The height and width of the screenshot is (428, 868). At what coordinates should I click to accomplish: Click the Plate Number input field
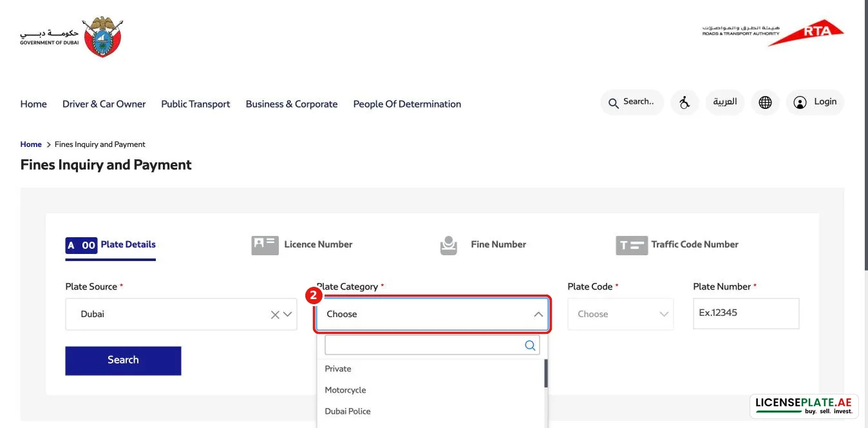(x=746, y=314)
